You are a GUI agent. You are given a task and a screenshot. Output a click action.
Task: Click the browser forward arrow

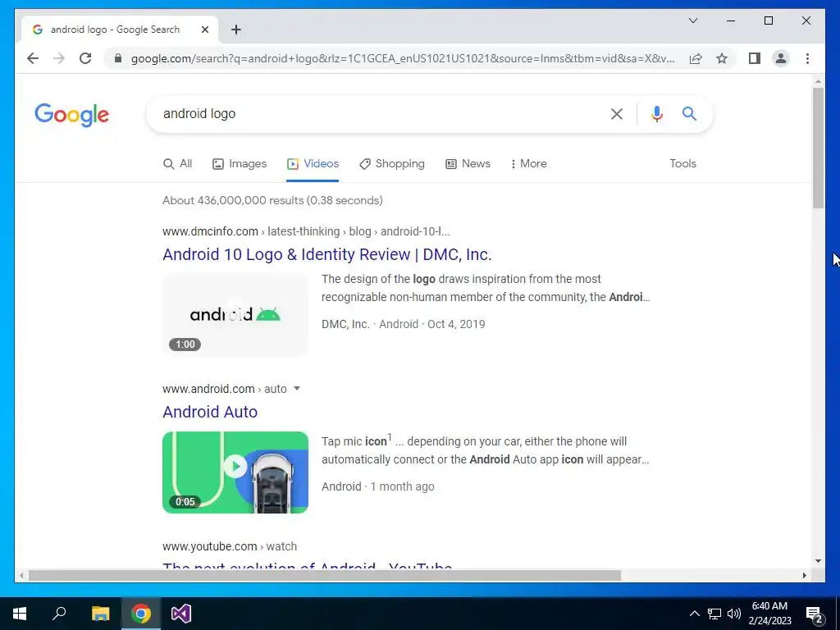59,58
